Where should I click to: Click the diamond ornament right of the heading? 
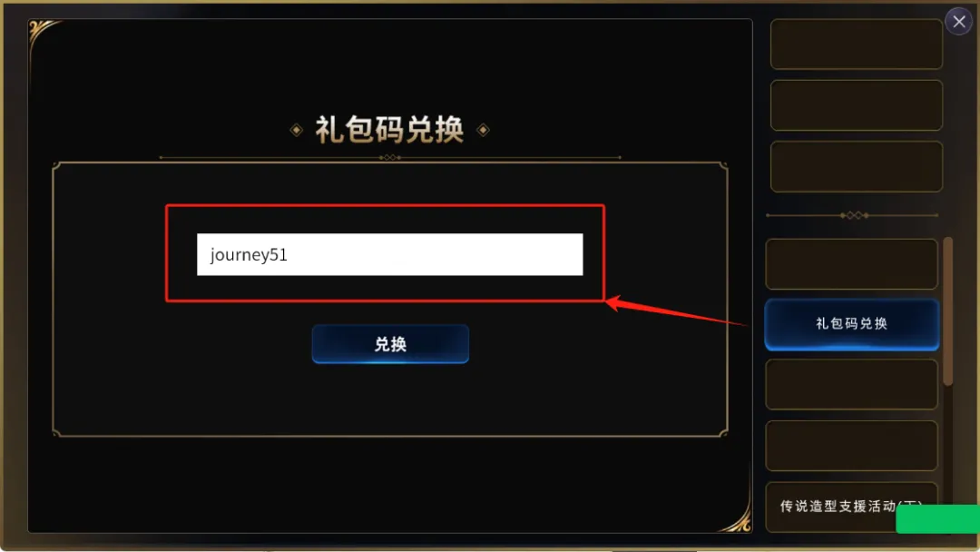coord(483,130)
